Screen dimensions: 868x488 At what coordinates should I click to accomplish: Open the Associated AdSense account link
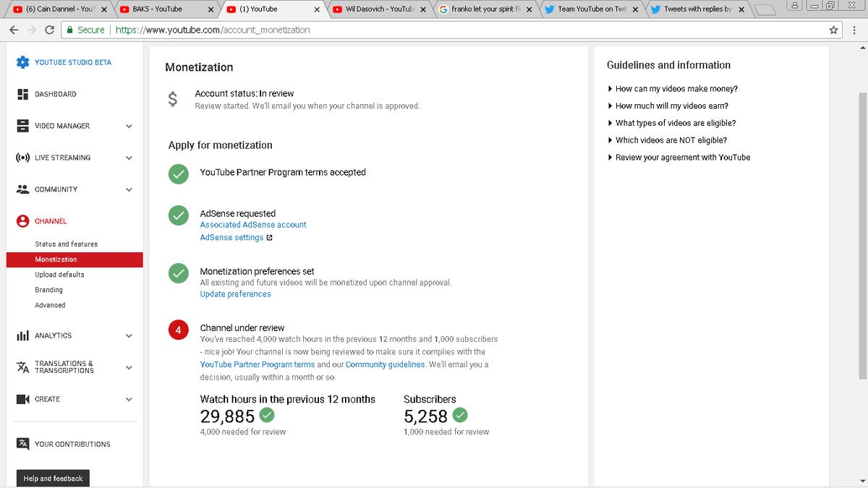click(253, 225)
